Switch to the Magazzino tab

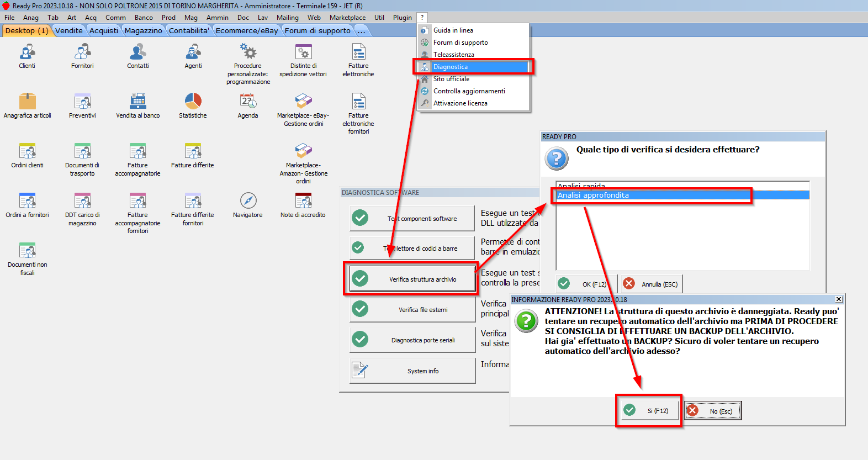144,31
